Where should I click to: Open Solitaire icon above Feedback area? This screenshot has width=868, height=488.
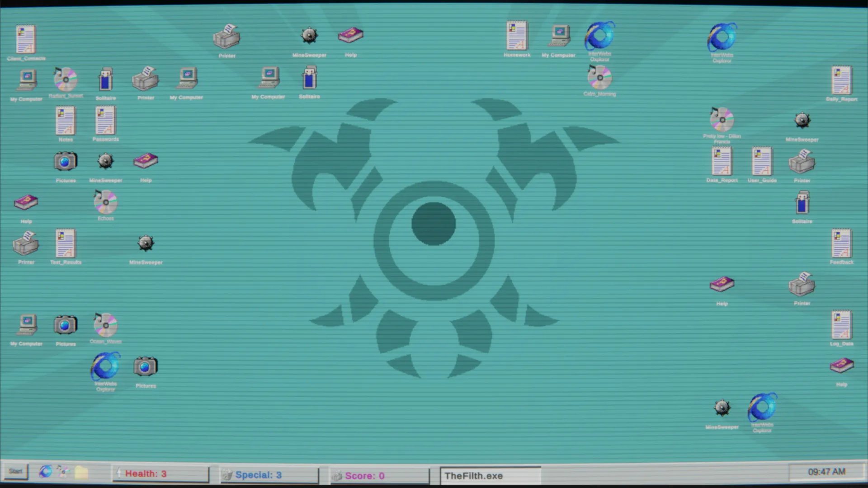point(802,202)
